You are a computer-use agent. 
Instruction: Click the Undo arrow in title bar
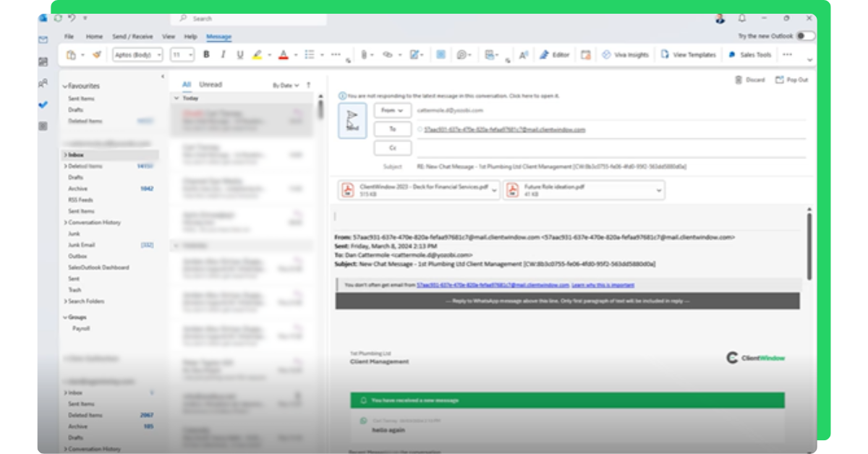tap(72, 18)
